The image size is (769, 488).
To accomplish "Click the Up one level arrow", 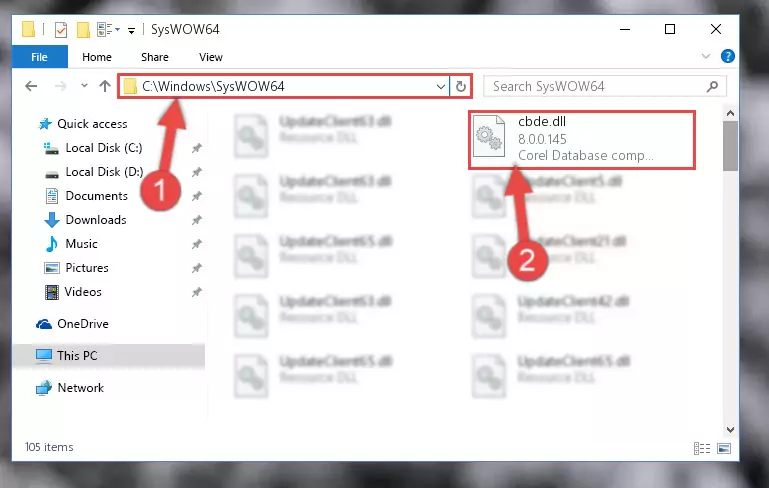I will click(x=104, y=86).
